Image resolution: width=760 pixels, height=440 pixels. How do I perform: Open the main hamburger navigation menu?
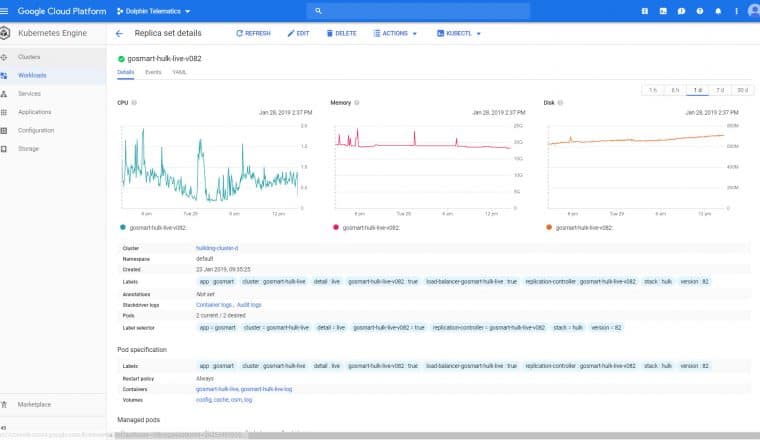pos(4,11)
